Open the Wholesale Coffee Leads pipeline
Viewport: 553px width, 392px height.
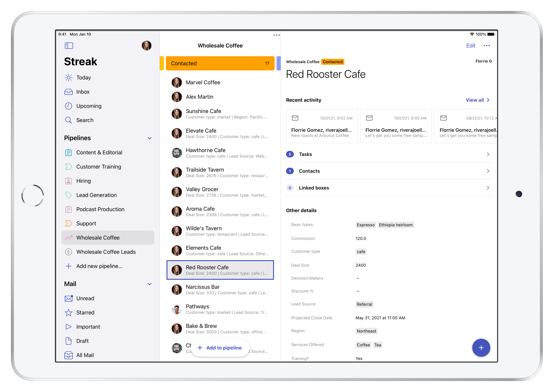(108, 252)
